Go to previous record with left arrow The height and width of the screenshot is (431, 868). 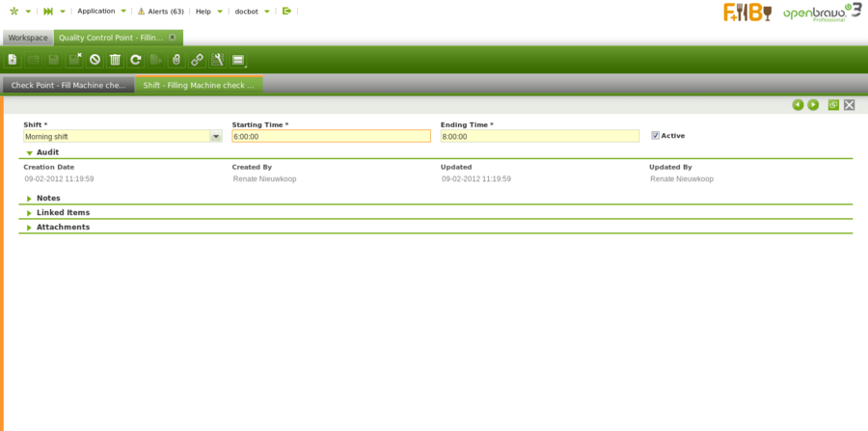(x=798, y=104)
